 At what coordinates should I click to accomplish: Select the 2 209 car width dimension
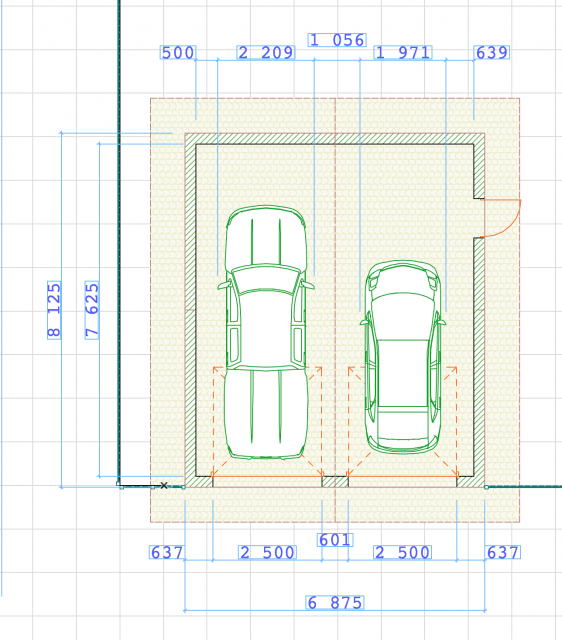[266, 53]
